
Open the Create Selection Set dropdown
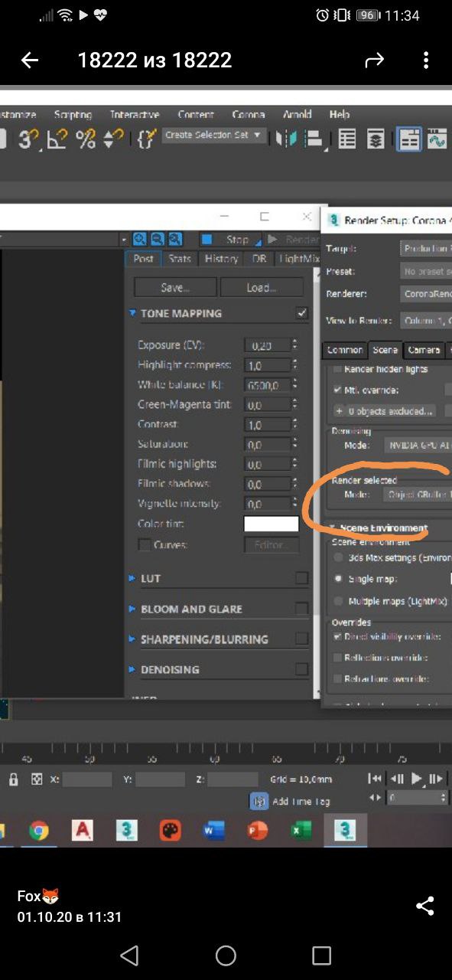pos(213,135)
